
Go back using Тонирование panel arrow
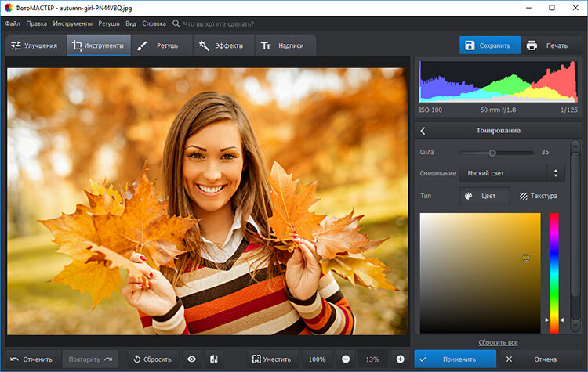pyautogui.click(x=423, y=131)
